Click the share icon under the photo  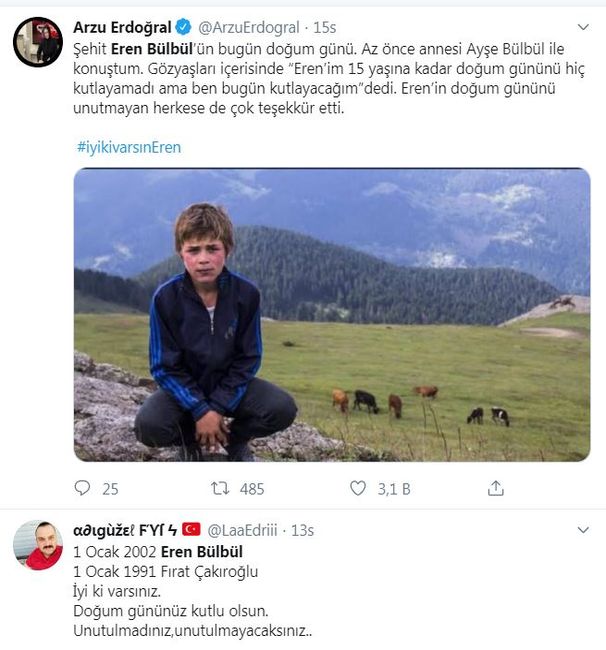495,489
